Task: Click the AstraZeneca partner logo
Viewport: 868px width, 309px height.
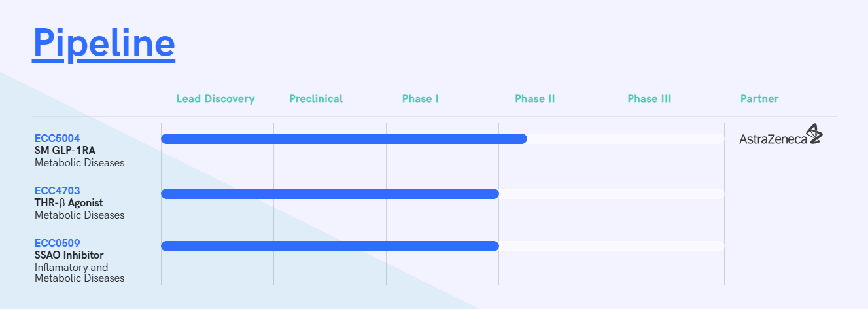Action: pos(780,135)
